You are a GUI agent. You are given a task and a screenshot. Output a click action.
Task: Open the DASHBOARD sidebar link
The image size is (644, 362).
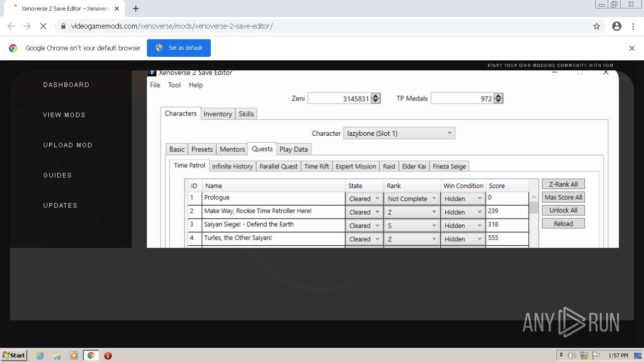tap(66, 85)
